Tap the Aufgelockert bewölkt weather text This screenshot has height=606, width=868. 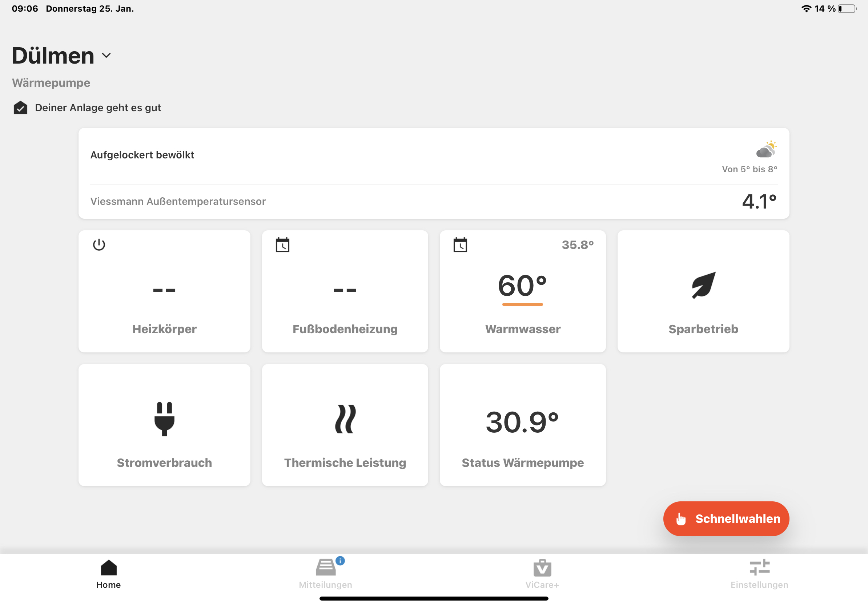pyautogui.click(x=142, y=155)
